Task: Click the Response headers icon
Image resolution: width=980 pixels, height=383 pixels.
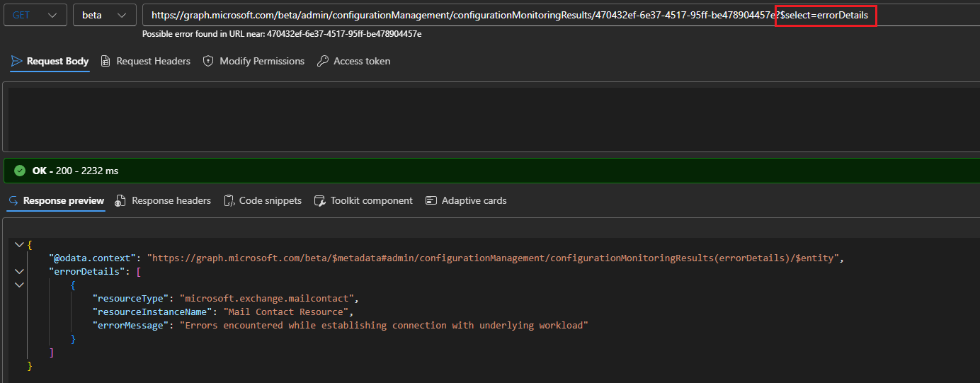Action: pyautogui.click(x=121, y=201)
